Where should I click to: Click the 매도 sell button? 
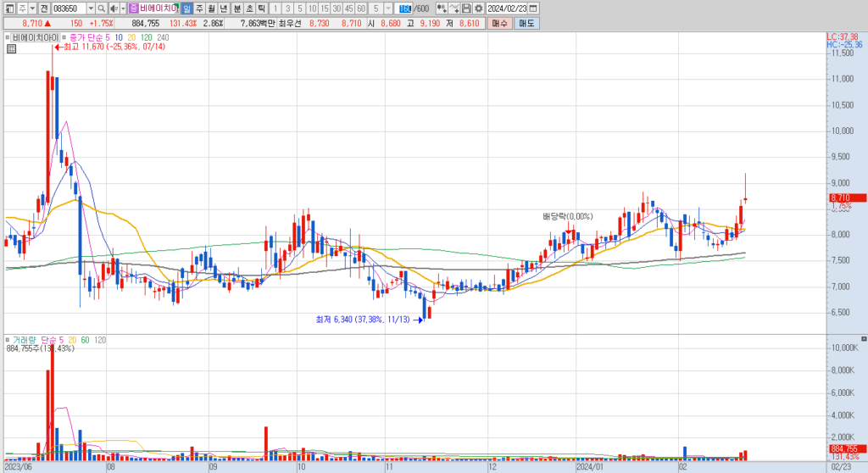tap(526, 23)
